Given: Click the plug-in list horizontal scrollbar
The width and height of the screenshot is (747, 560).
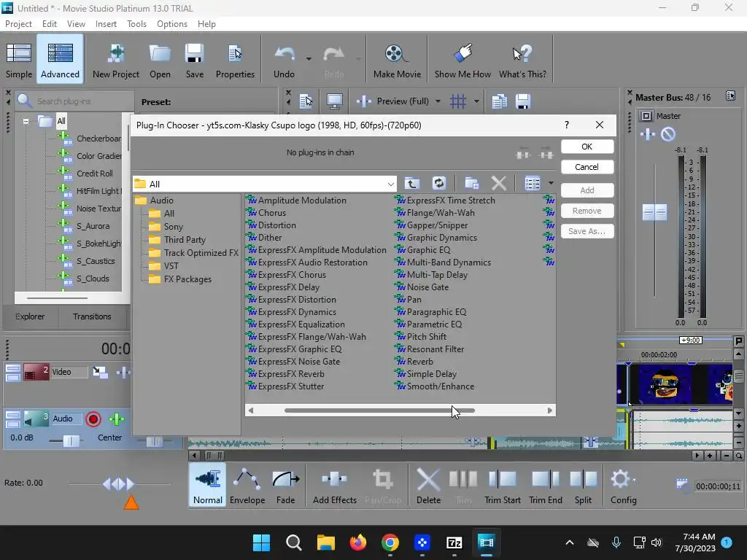Looking at the screenshot, I should (x=379, y=411).
